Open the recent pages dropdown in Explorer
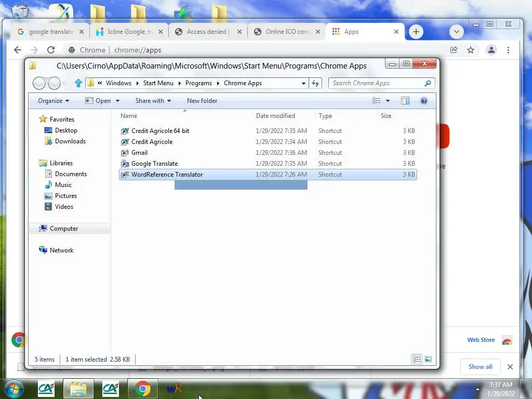Screen dimensions: 532x399 point(65,83)
